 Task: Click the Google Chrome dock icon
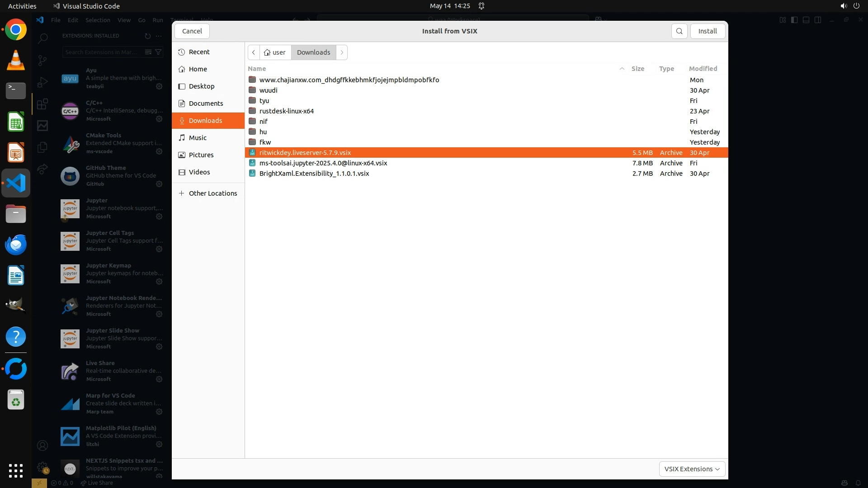tap(16, 30)
